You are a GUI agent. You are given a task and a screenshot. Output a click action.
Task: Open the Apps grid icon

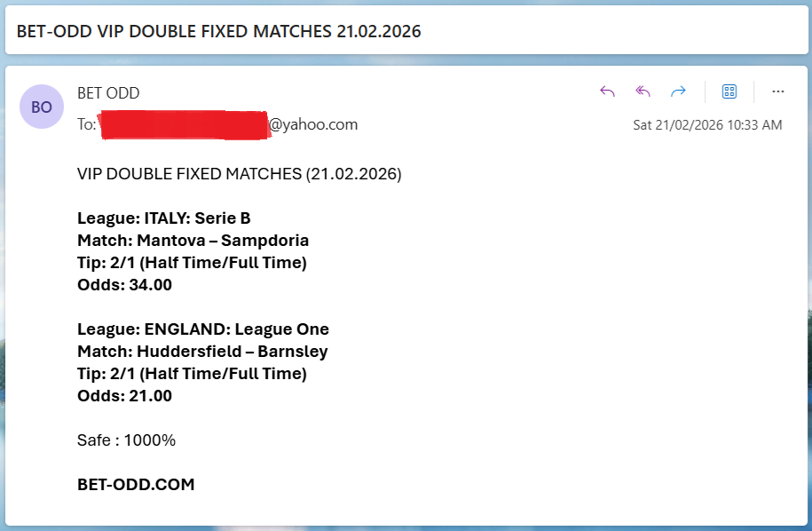click(x=729, y=91)
